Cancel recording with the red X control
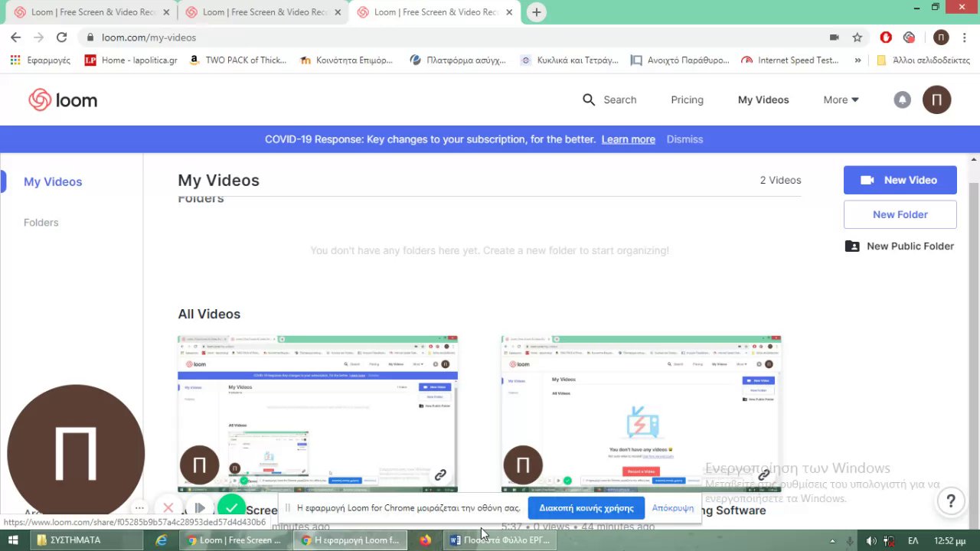This screenshot has width=980, height=551. tap(168, 508)
